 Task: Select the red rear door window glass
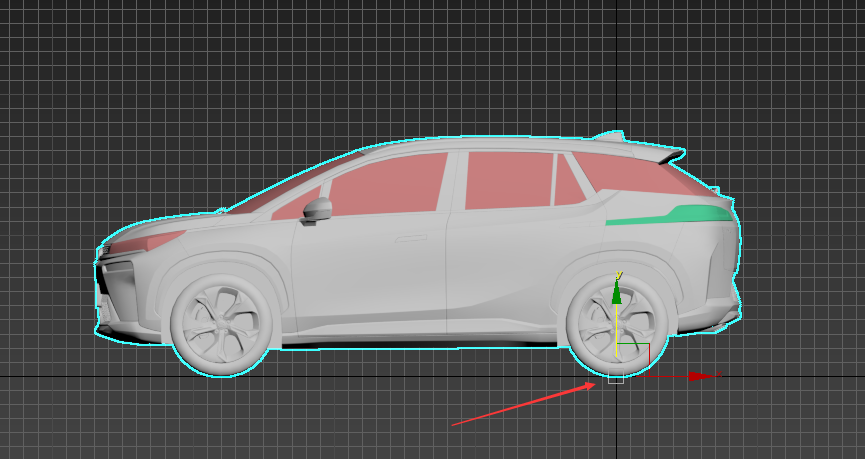coord(508,180)
